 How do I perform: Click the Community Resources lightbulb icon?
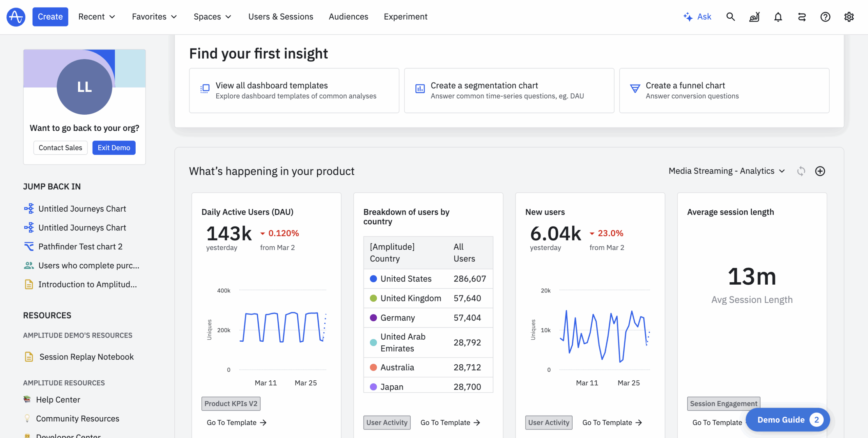tap(27, 418)
